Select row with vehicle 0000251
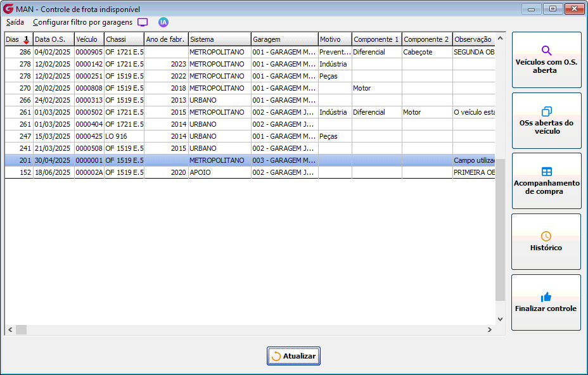The width and height of the screenshot is (588, 375). point(250,76)
